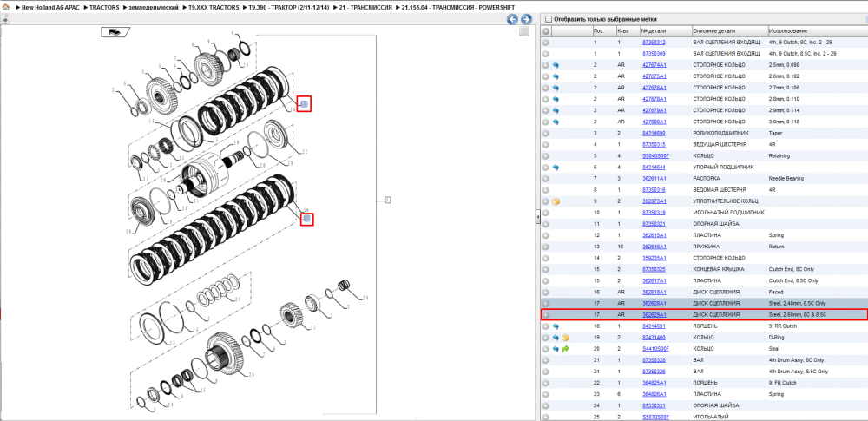Viewport: 868px width, 421px height.
Task: Open part number link 364825A1
Action: pyautogui.click(x=654, y=383)
